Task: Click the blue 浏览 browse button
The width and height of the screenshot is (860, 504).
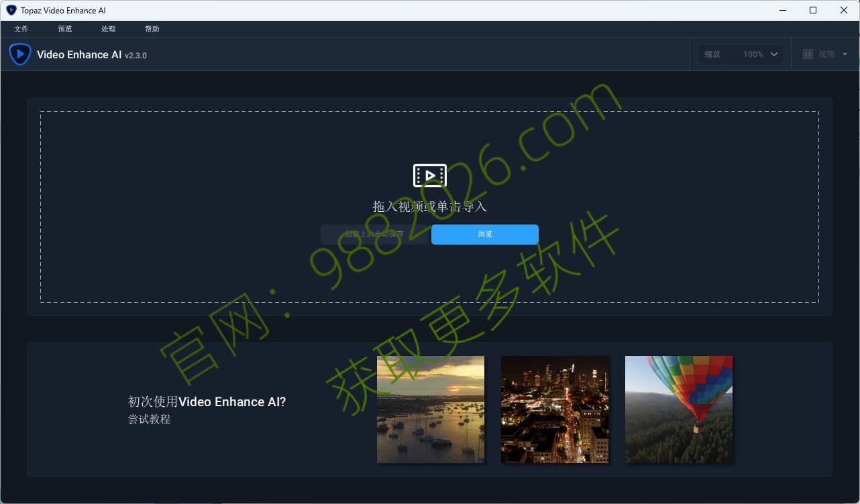Action: click(485, 235)
